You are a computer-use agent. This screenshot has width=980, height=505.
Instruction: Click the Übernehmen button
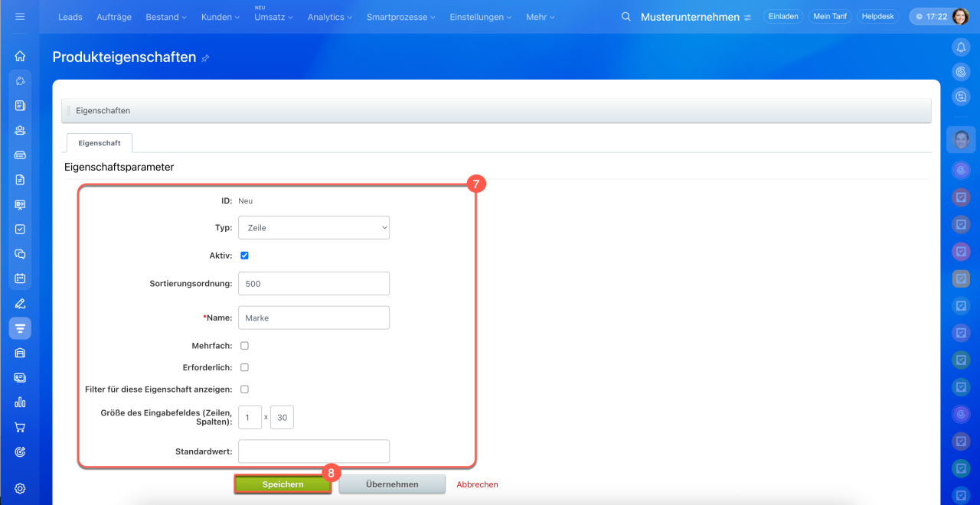pos(392,484)
